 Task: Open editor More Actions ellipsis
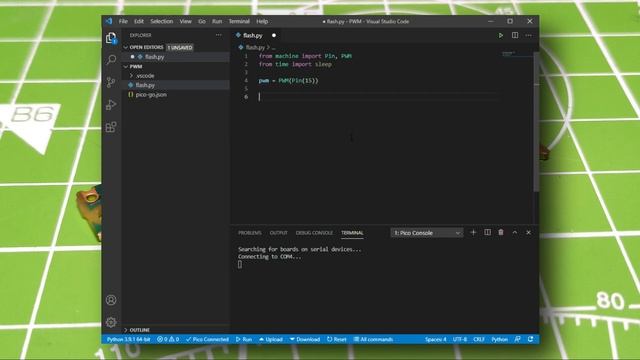(x=529, y=36)
